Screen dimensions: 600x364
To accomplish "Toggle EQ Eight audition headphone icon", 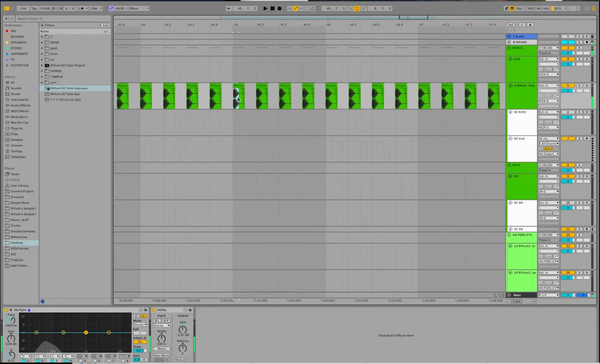I will tap(136, 316).
